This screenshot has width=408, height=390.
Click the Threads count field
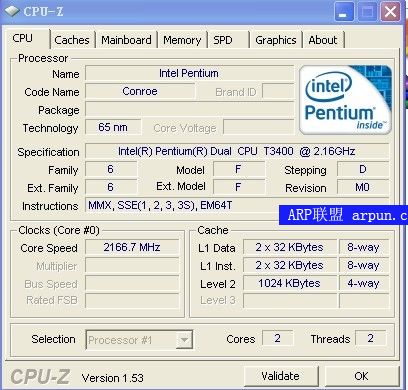(371, 338)
